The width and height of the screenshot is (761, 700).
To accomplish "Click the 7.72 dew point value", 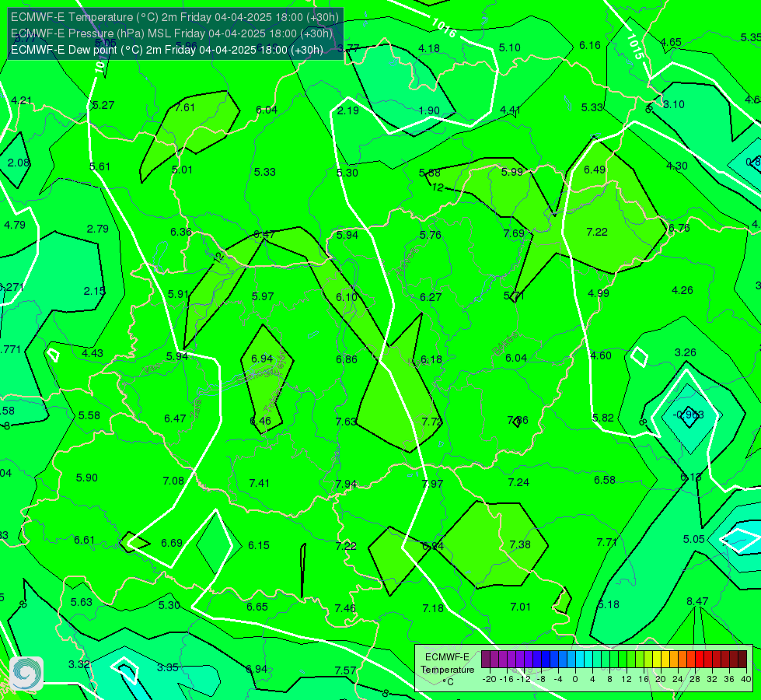I will click(x=432, y=421).
